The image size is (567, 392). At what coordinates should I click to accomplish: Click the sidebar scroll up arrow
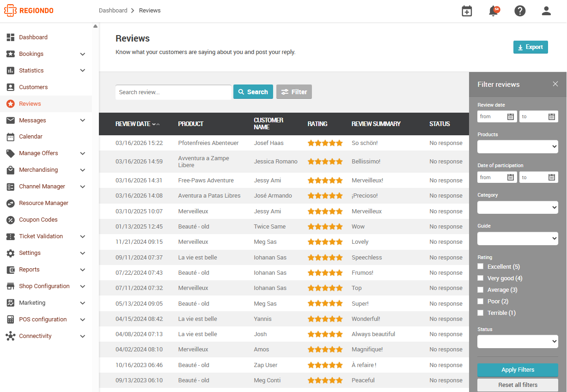click(x=95, y=26)
